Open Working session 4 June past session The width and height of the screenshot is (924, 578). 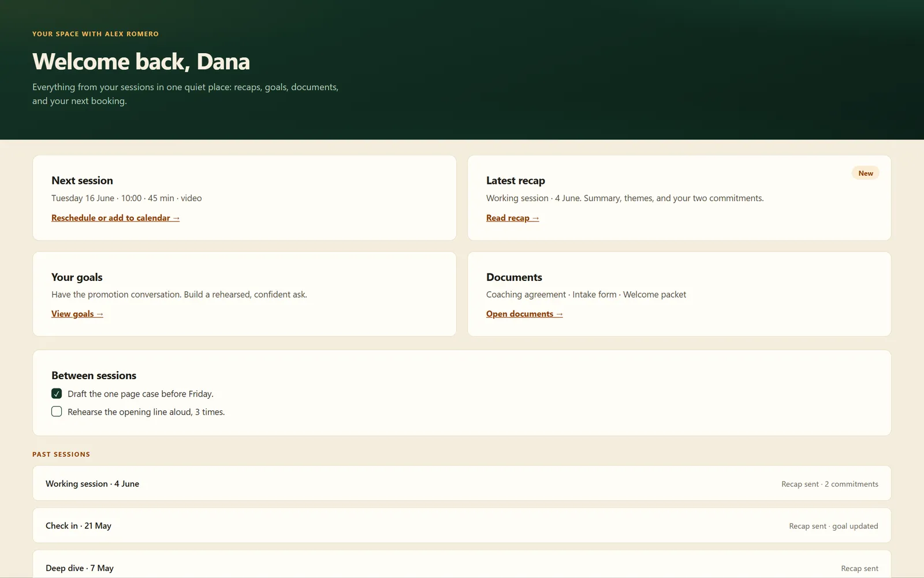(462, 483)
